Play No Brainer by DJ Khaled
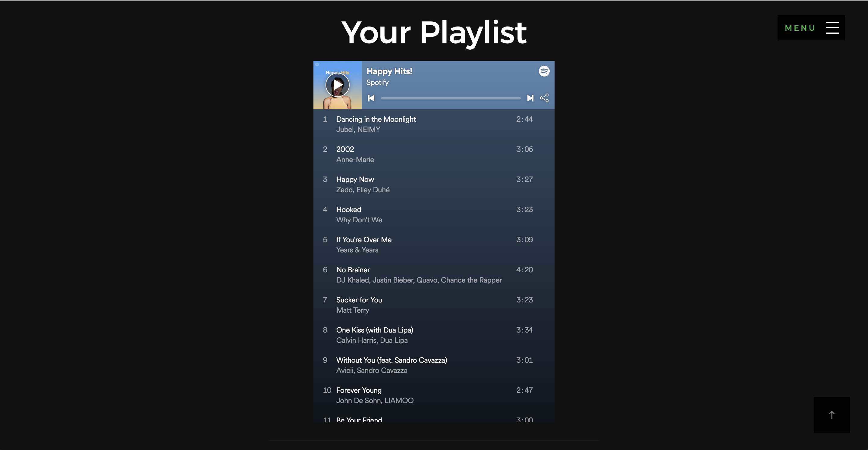 434,274
